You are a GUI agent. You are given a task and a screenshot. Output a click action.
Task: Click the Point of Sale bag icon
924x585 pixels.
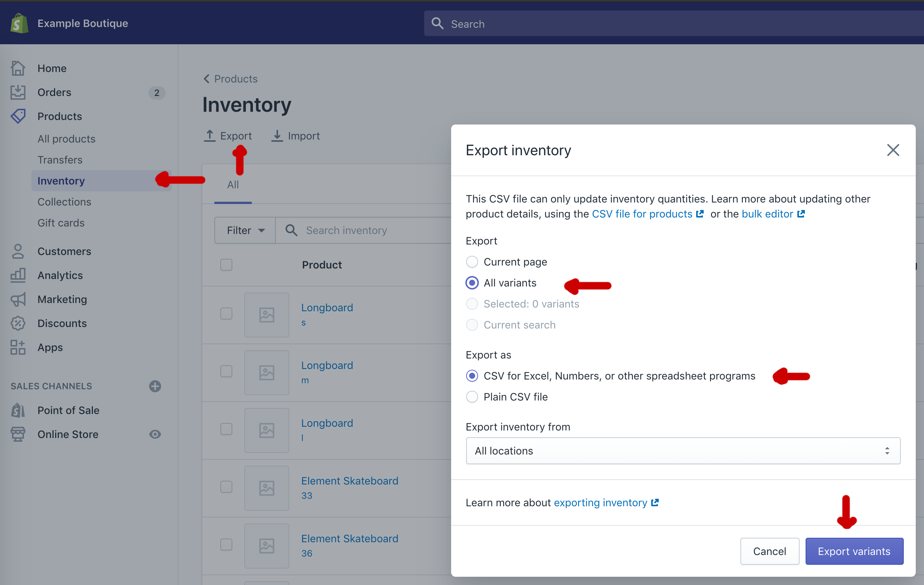[18, 410]
